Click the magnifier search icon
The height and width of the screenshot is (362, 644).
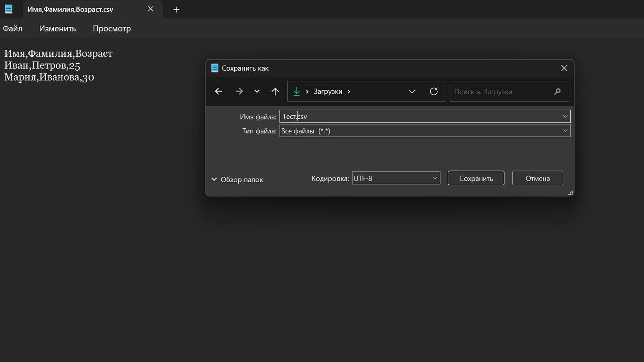pos(557,91)
